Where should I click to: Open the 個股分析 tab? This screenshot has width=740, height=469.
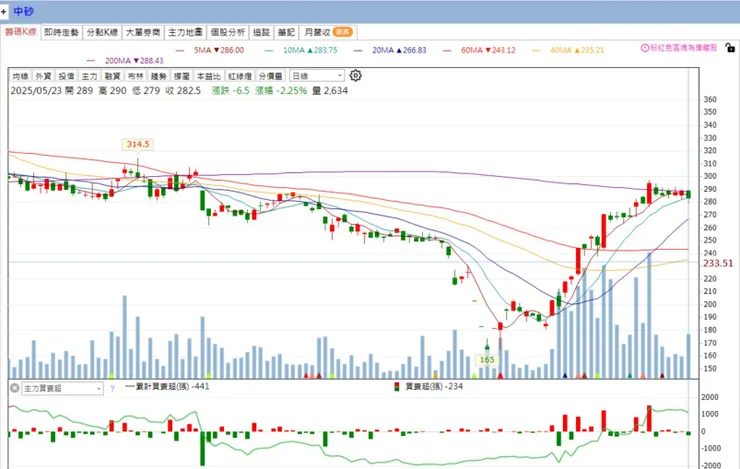pyautogui.click(x=227, y=32)
